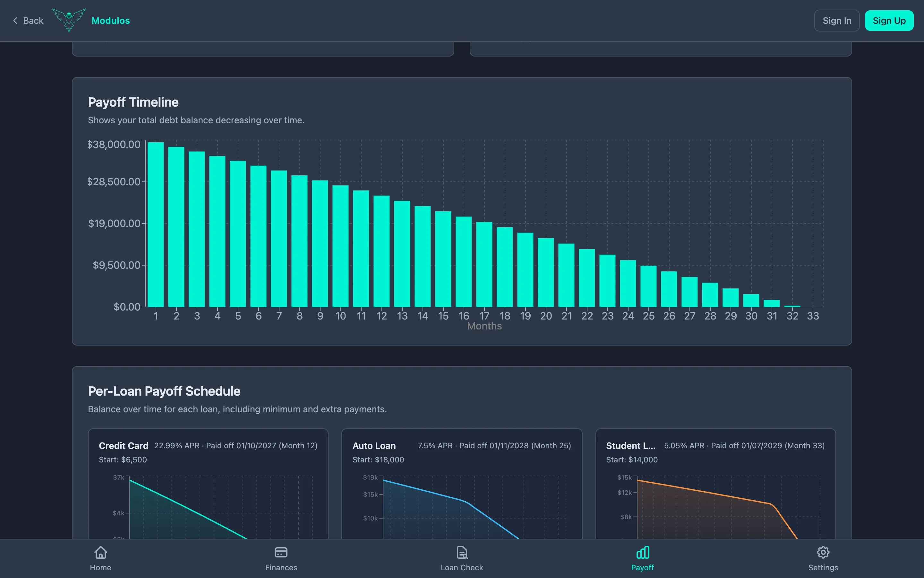Open the Loan Check document icon
924x578 pixels.
coord(462,552)
